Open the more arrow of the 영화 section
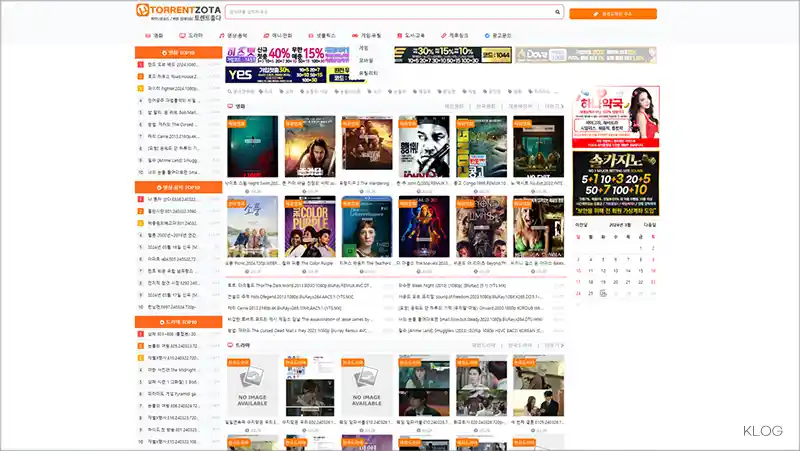Screen dimensions: 800x451 click(554, 106)
